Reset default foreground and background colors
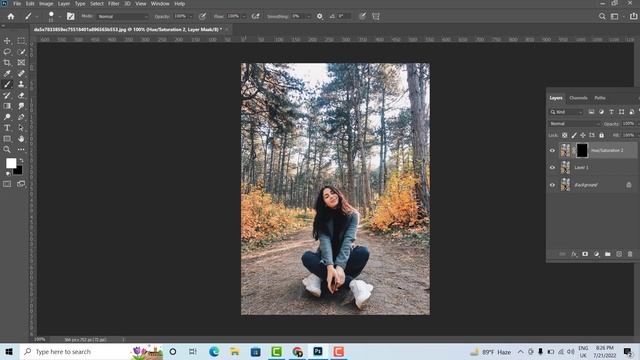Viewport: 640px width, 360px height. (8, 173)
